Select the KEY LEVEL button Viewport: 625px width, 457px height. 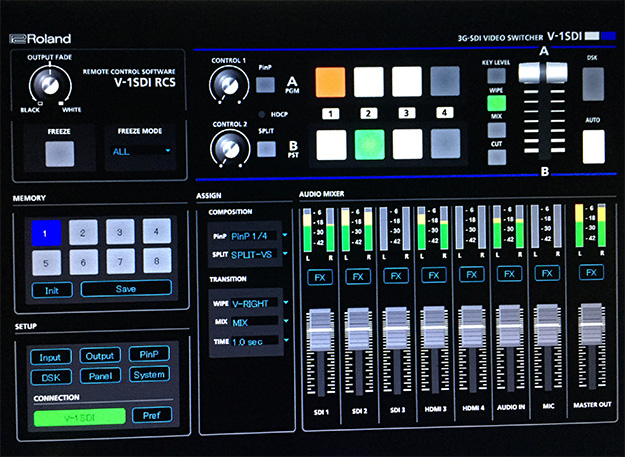pyautogui.click(x=496, y=76)
